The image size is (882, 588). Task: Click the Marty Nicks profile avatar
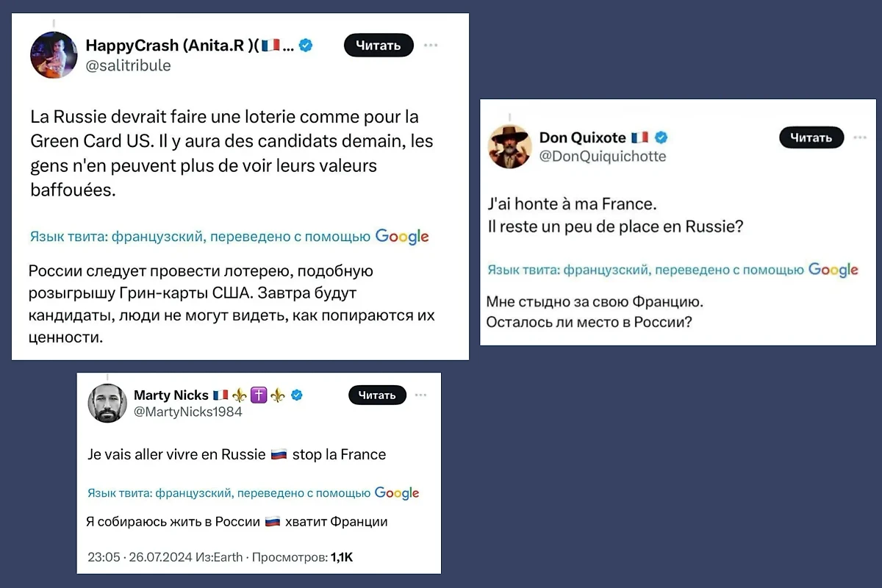107,403
